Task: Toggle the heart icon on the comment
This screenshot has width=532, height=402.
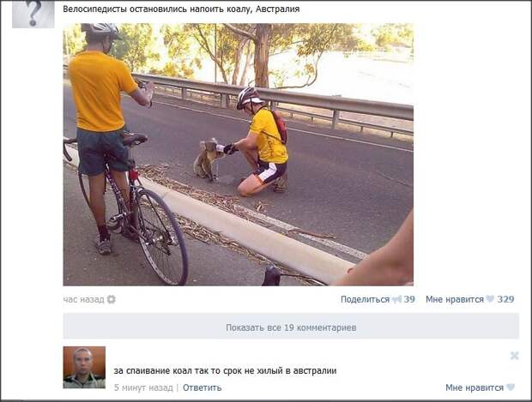Action: click(x=511, y=387)
